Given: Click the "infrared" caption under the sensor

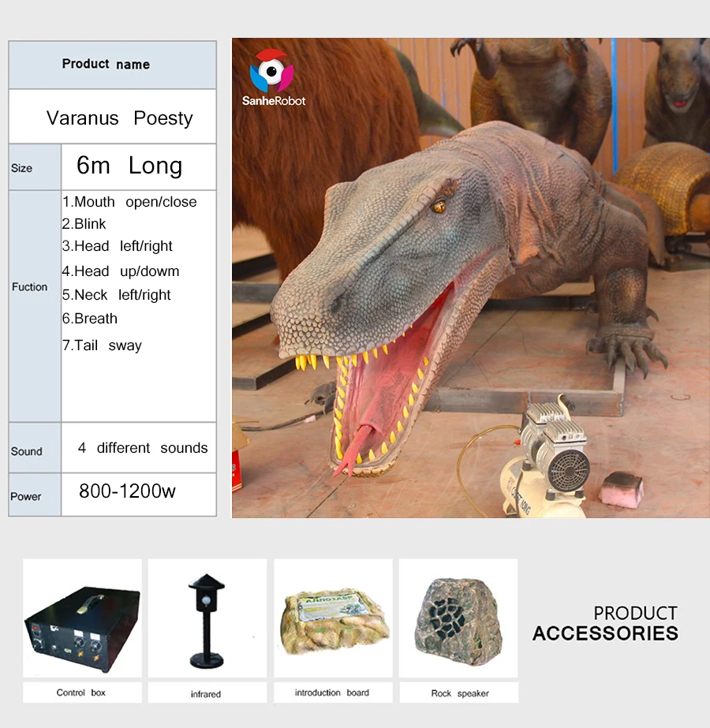Looking at the screenshot, I should click(206, 694).
